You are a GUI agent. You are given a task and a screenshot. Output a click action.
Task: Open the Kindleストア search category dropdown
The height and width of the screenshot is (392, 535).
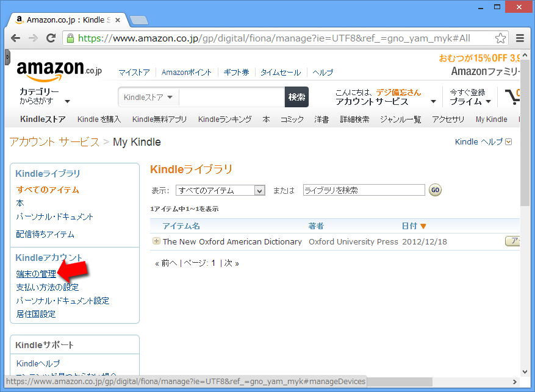[148, 97]
